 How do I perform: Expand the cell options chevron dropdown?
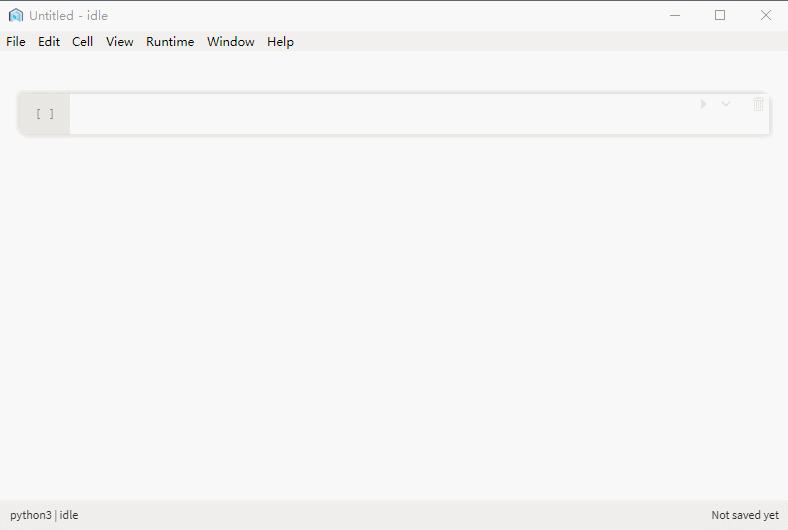click(726, 104)
